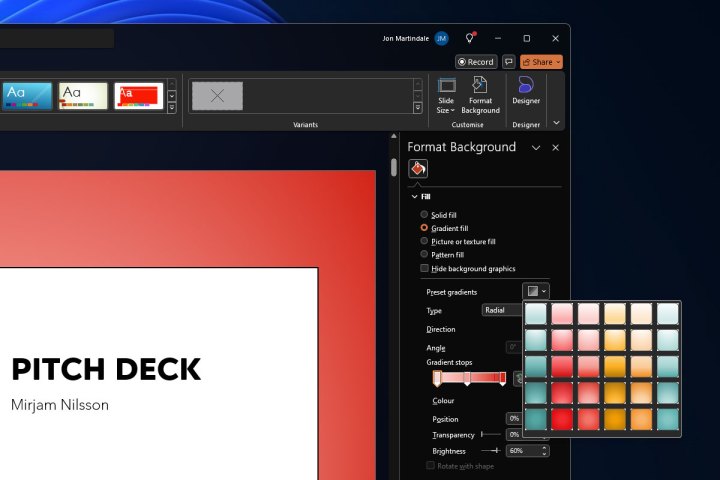This screenshot has width=720, height=480.
Task: Close the Format Background pane
Action: (x=555, y=147)
